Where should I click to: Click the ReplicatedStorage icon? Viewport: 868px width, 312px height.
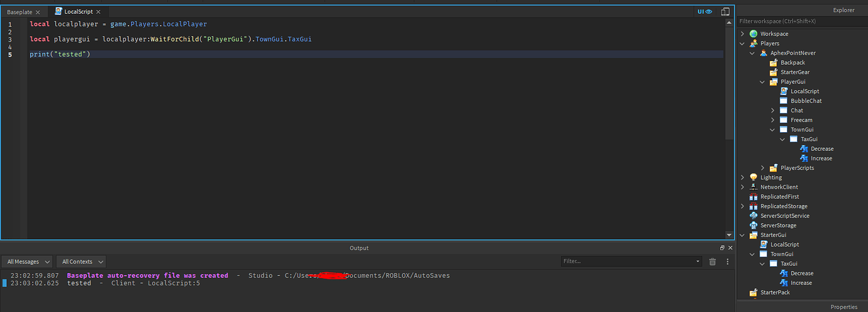(x=754, y=206)
